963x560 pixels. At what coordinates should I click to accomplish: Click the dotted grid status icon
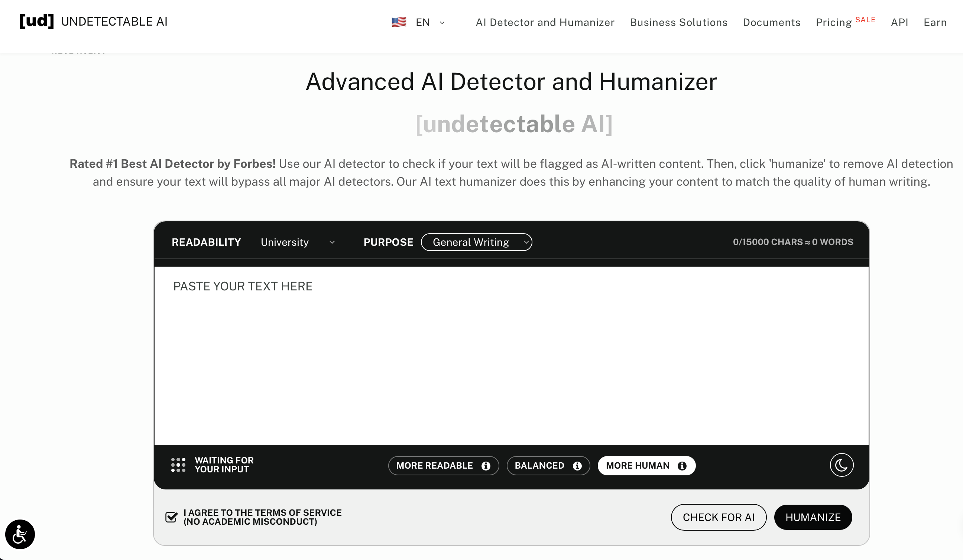click(x=178, y=465)
